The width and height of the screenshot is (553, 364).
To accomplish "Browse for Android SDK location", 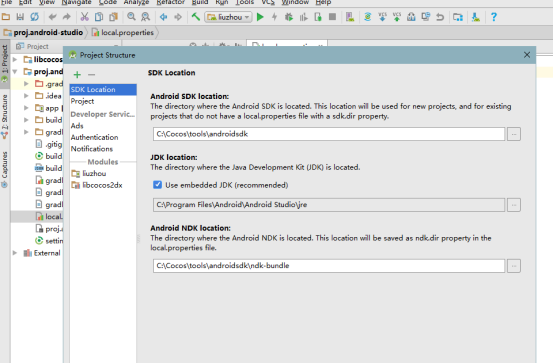I will point(514,134).
